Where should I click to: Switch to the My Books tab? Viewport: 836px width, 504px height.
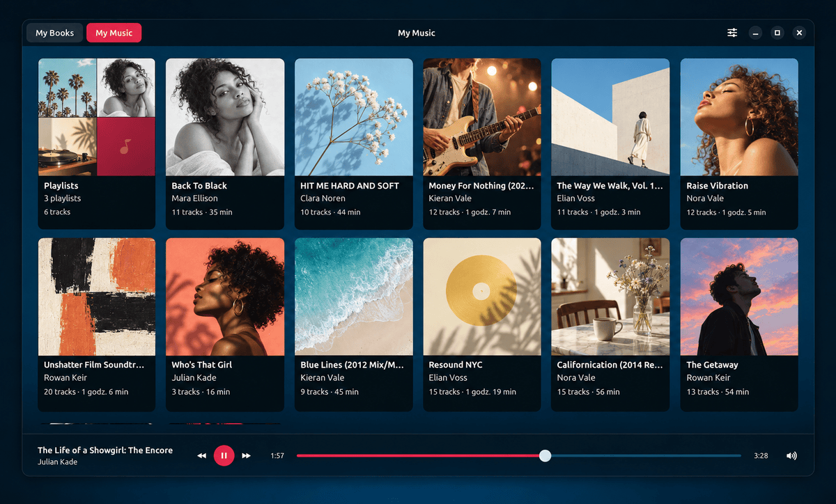tap(55, 33)
